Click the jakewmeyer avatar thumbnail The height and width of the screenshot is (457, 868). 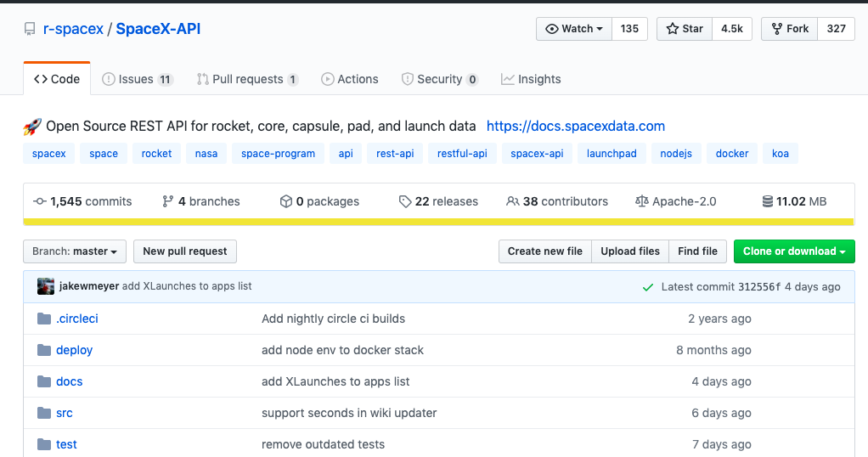(x=46, y=286)
